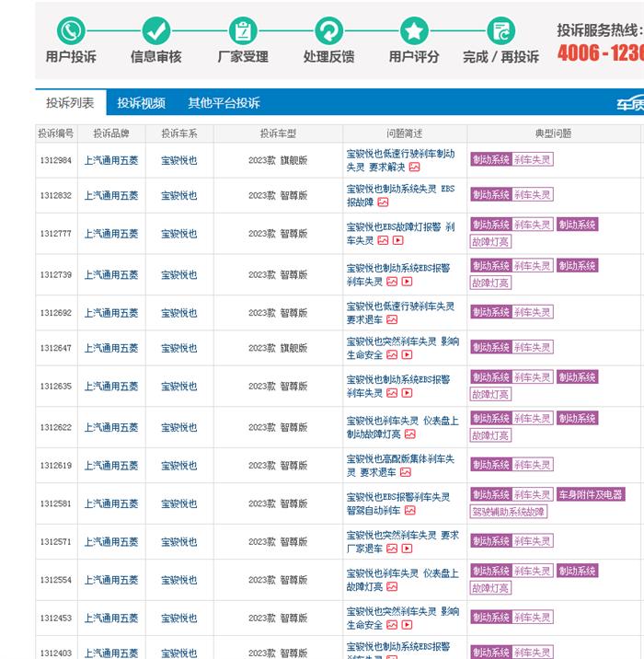The height and width of the screenshot is (659, 644).
Task: Play video icon in complaint 1312739 description
Action: point(407,282)
